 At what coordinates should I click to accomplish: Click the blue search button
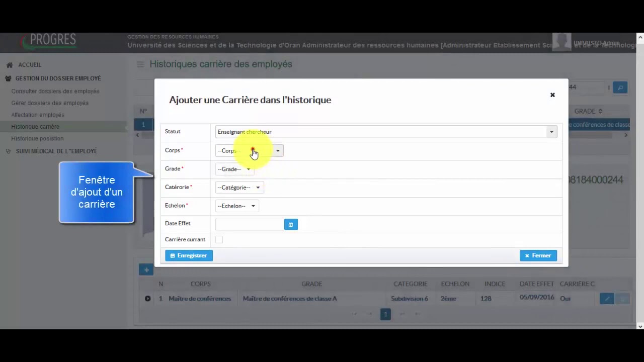[620, 87]
